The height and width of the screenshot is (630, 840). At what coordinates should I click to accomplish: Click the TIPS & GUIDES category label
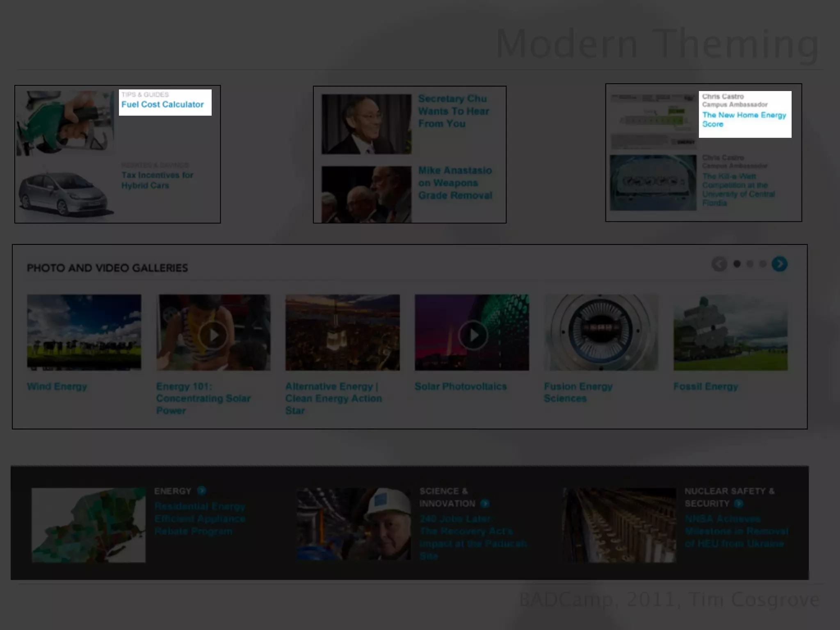coord(145,94)
